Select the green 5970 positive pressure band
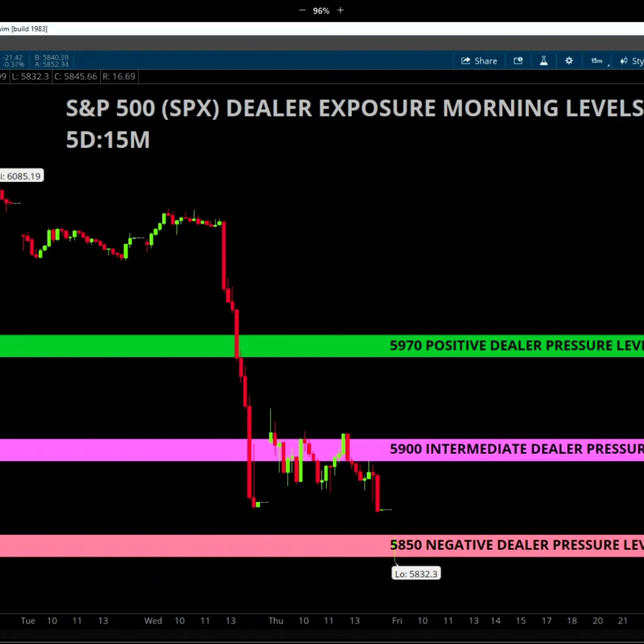This screenshot has width=644, height=644. pos(133,346)
